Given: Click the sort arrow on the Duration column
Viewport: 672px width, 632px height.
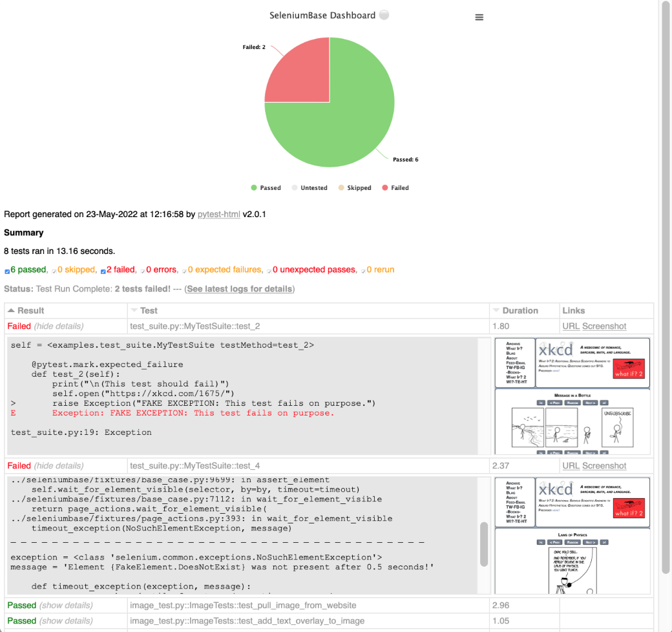Looking at the screenshot, I should [495, 310].
